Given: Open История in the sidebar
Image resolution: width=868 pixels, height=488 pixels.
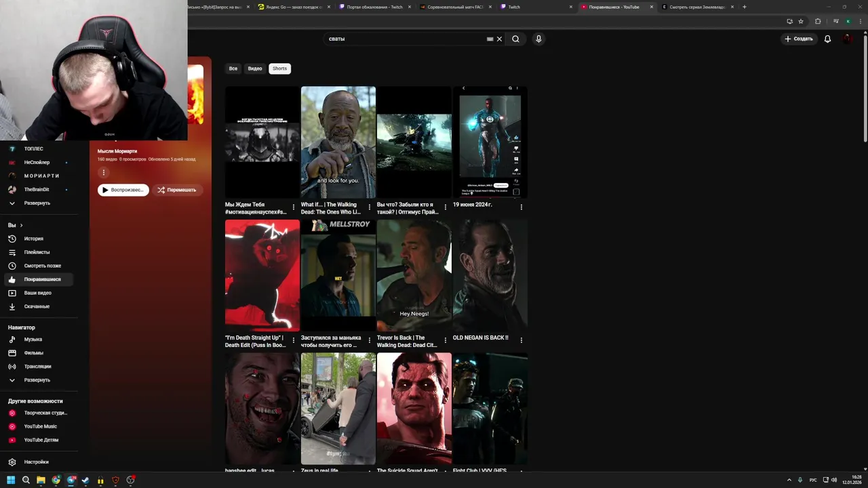Looking at the screenshot, I should [38, 239].
